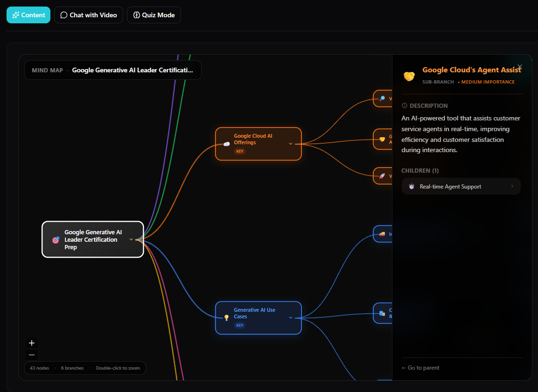Image resolution: width=538 pixels, height=392 pixels.
Task: Click the cloud icon on AI Offerings node
Action: click(226, 144)
